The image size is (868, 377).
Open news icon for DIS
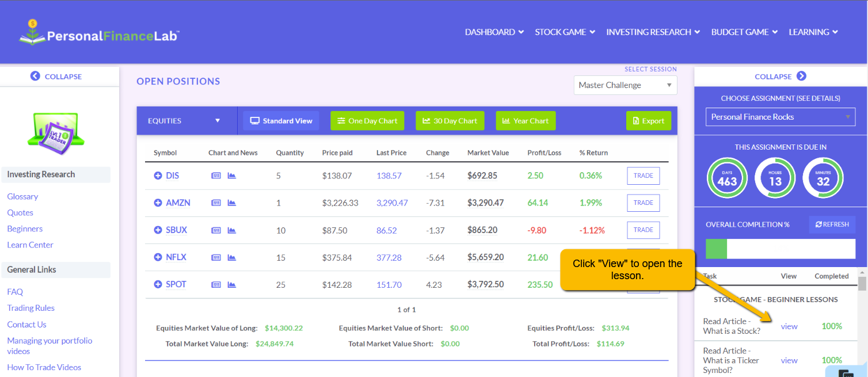point(216,176)
